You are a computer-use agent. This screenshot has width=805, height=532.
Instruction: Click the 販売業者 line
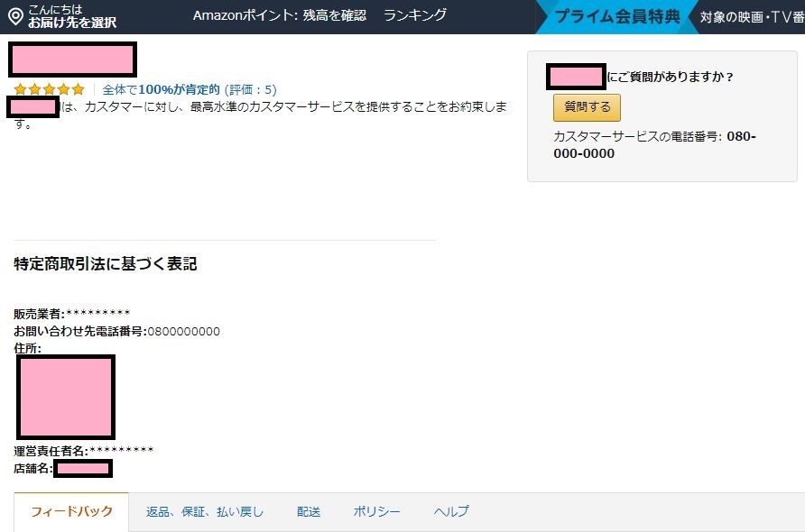[72, 314]
